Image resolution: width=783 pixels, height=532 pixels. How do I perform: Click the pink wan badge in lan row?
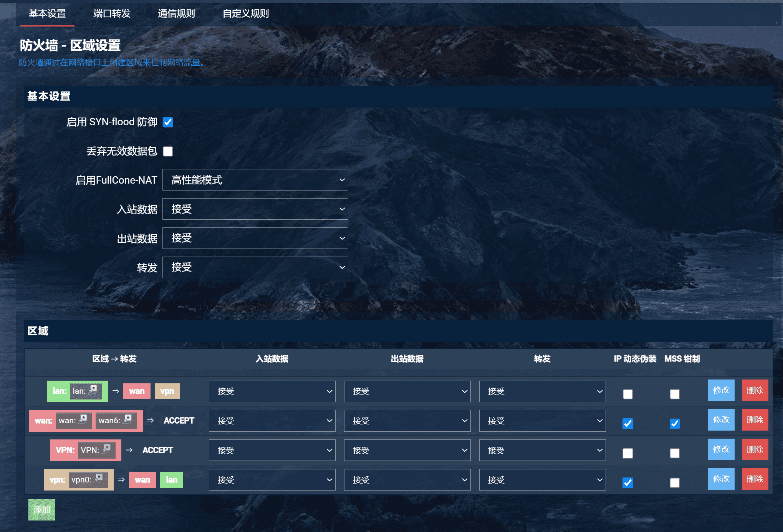pos(137,391)
